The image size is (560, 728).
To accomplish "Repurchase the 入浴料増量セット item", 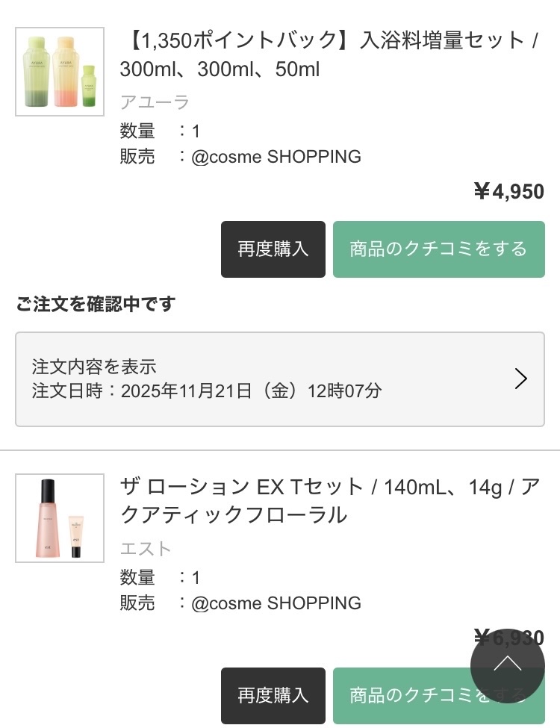I will click(273, 249).
